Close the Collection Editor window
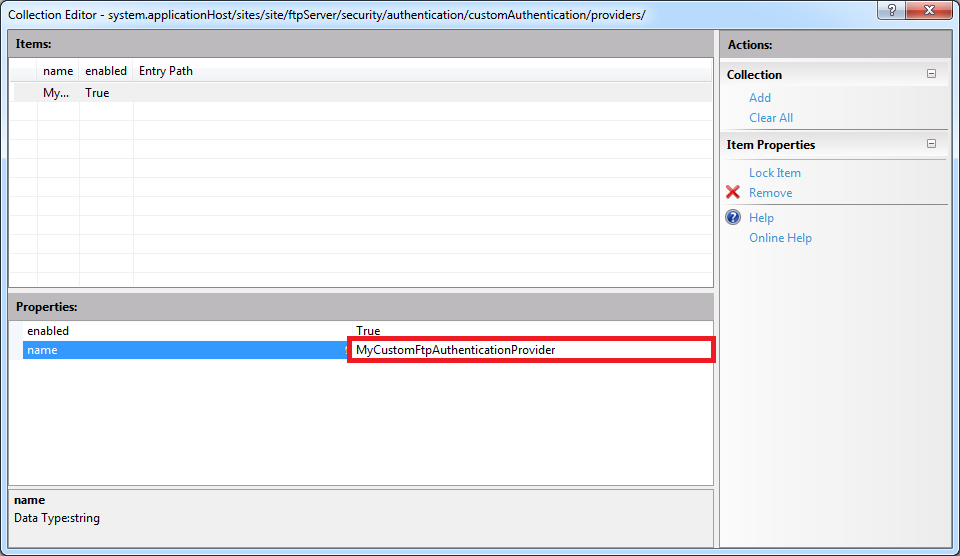The width and height of the screenshot is (960, 556). point(929,10)
